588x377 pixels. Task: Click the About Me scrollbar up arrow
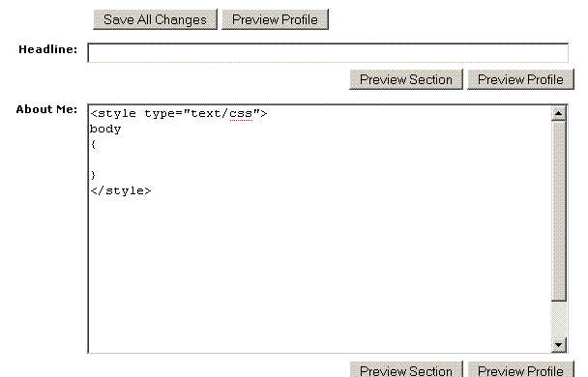pyautogui.click(x=559, y=113)
